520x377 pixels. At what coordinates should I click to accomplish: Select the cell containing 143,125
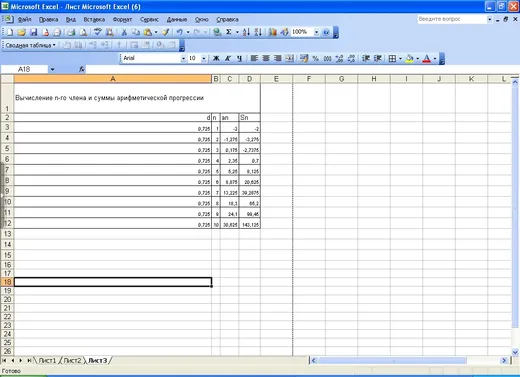(x=250, y=224)
